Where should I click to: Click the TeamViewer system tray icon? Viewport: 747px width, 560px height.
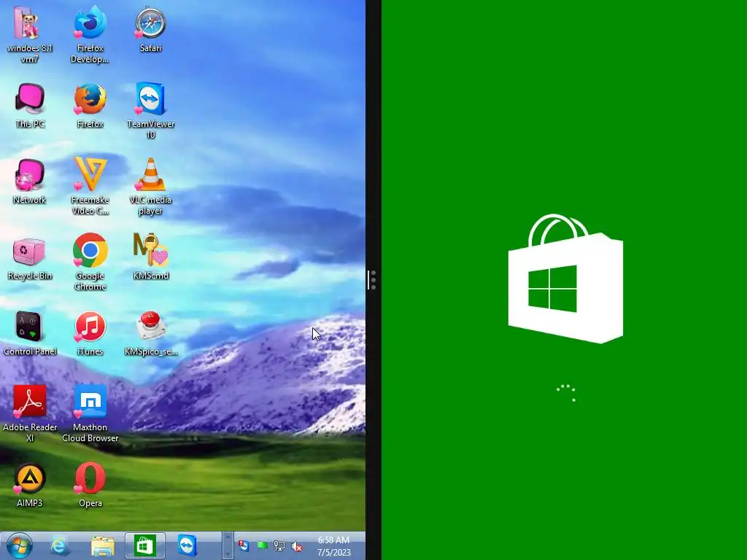pos(244,545)
